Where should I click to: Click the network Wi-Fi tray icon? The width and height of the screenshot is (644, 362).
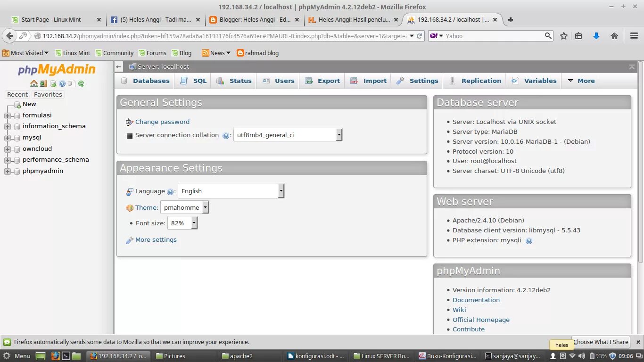click(572, 356)
